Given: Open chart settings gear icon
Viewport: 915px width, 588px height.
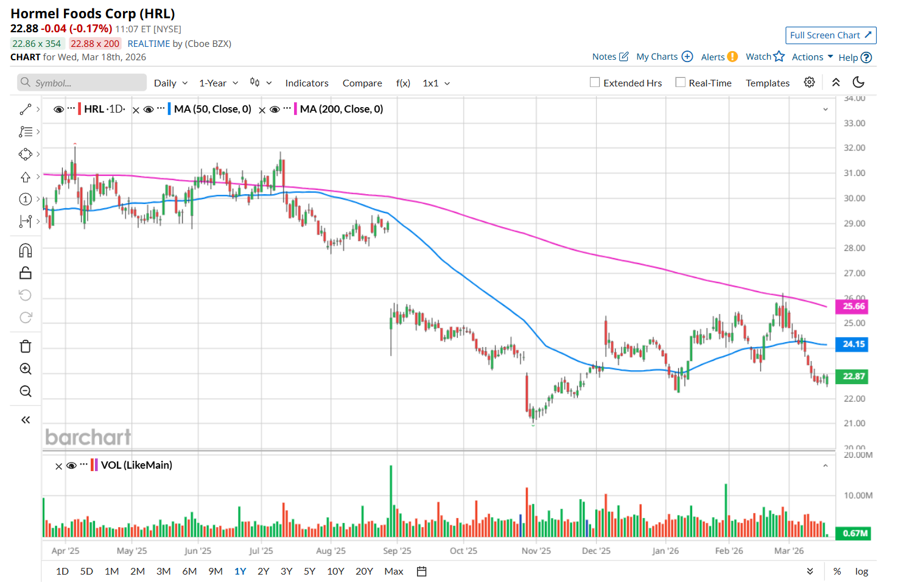Looking at the screenshot, I should point(809,82).
